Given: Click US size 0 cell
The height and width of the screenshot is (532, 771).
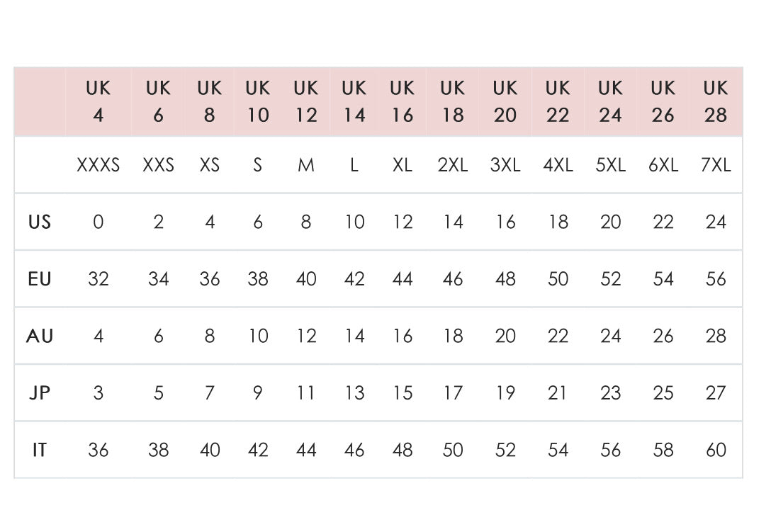Looking at the screenshot, I should (x=99, y=222).
